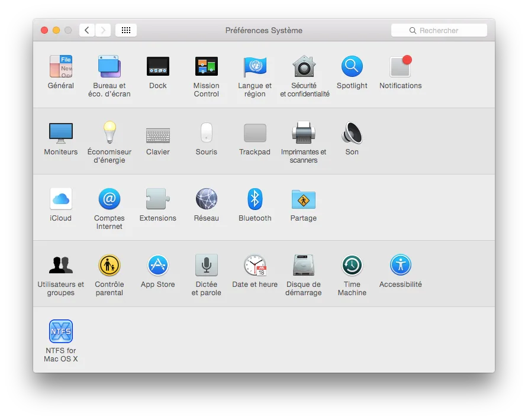This screenshot has width=528, height=420.
Task: Open Disque de démarrage pane
Action: point(304,265)
